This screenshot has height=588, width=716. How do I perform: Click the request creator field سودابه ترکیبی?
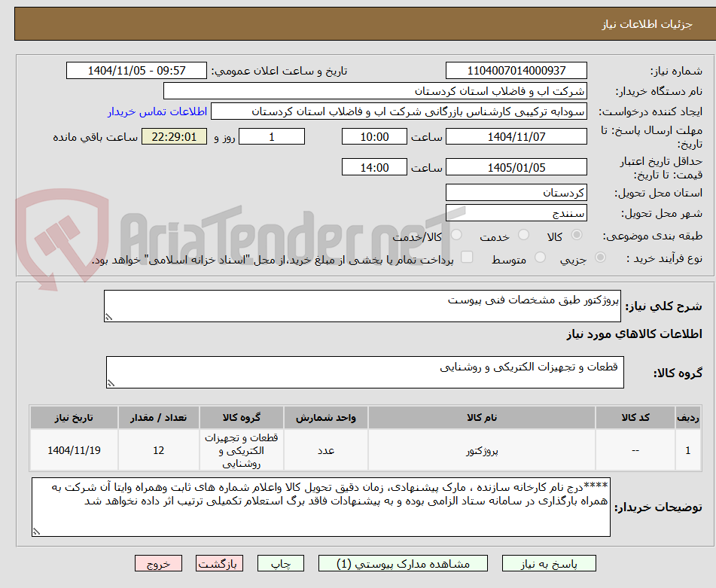click(x=398, y=111)
